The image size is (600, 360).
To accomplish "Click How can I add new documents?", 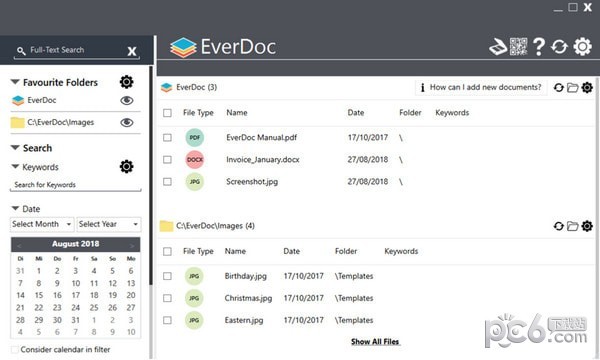I will point(481,88).
